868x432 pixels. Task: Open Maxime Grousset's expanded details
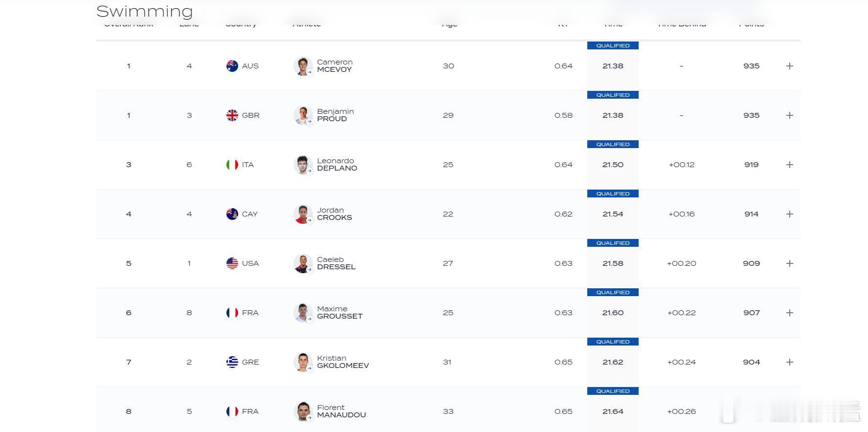pyautogui.click(x=789, y=313)
